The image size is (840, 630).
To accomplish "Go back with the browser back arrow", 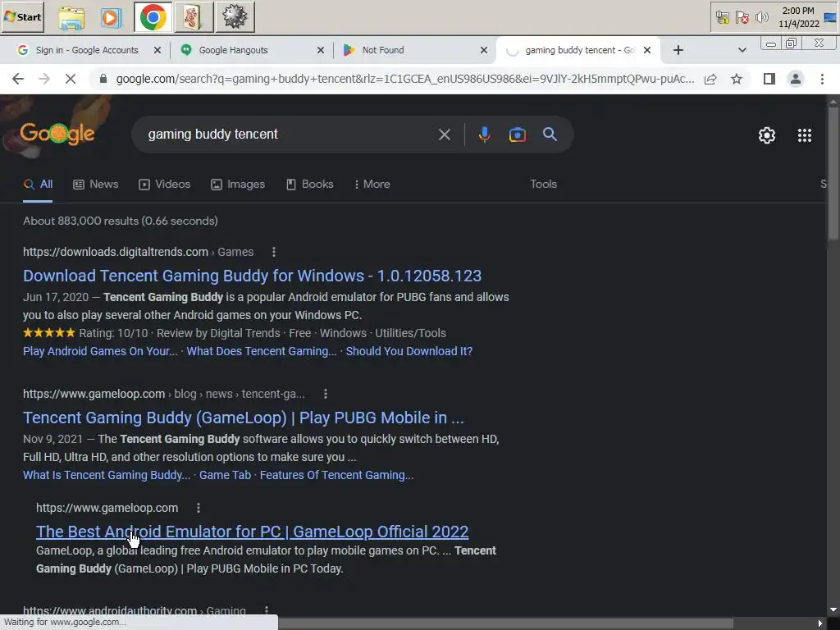I will point(18,80).
